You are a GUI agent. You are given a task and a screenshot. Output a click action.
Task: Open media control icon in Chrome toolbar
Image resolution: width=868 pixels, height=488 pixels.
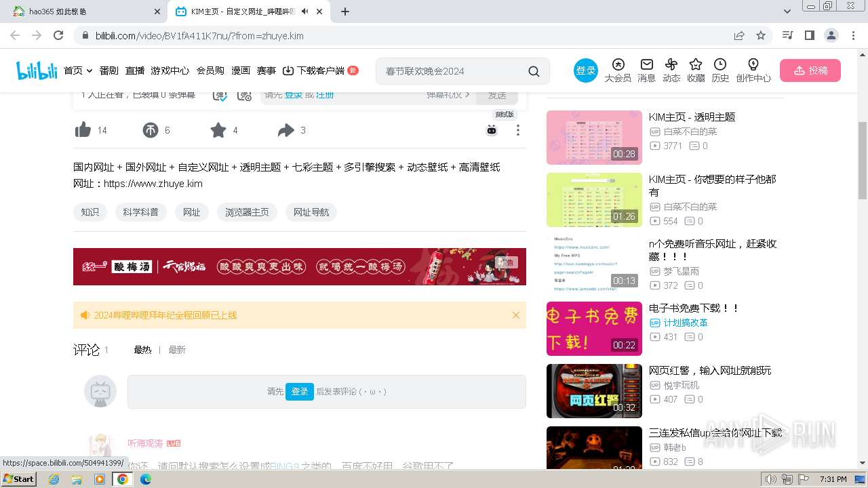787,35
